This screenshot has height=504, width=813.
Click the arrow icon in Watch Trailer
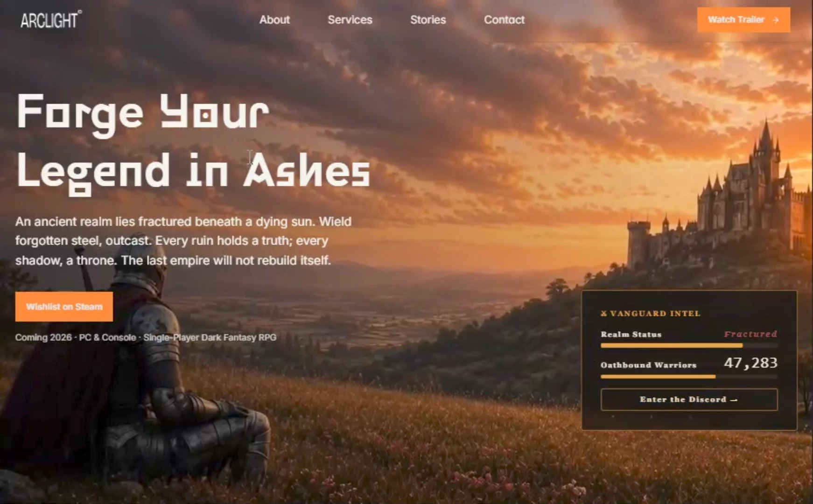point(776,20)
